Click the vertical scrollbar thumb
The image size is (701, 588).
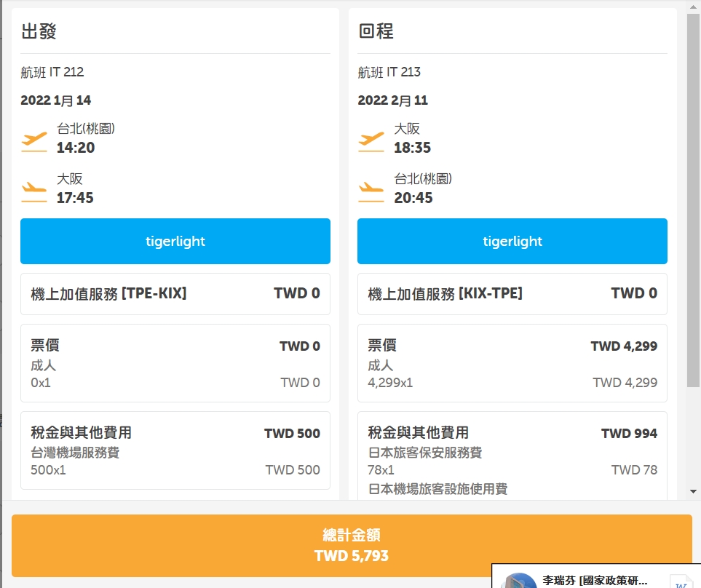coord(694,200)
